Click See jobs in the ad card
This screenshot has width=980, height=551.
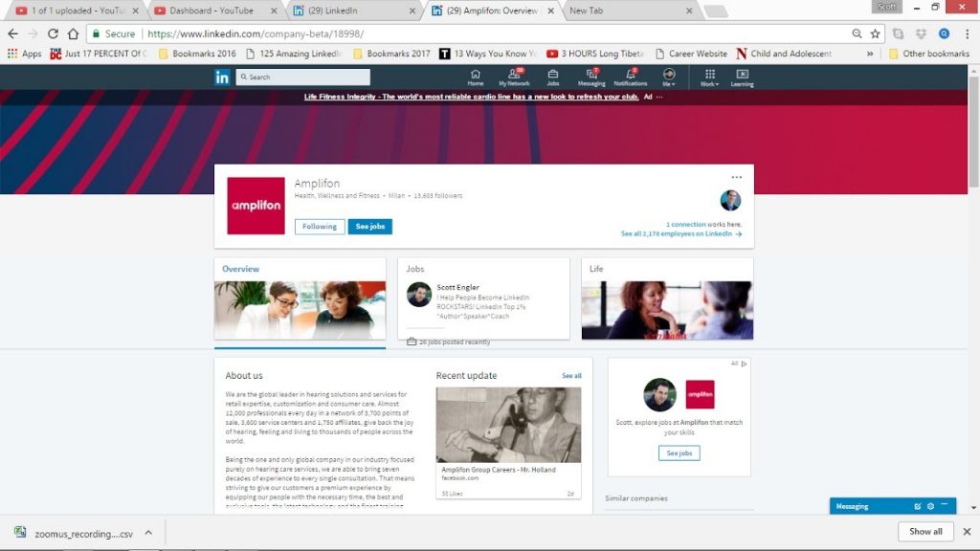pos(679,452)
